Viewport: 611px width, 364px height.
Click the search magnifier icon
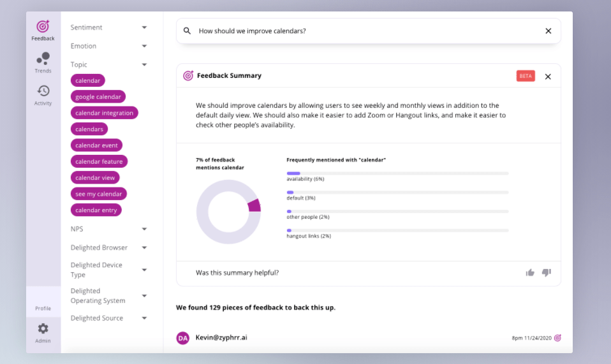click(x=187, y=31)
